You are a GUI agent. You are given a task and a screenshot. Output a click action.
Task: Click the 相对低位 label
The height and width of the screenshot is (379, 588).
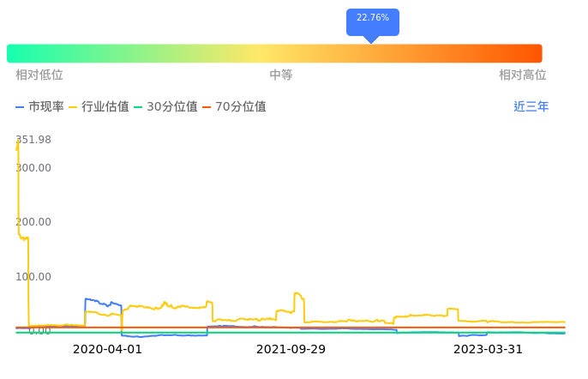tap(39, 75)
